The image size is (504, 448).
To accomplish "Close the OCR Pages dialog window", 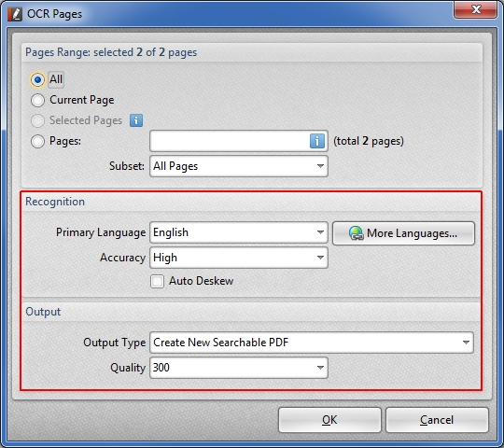I will point(476,9).
